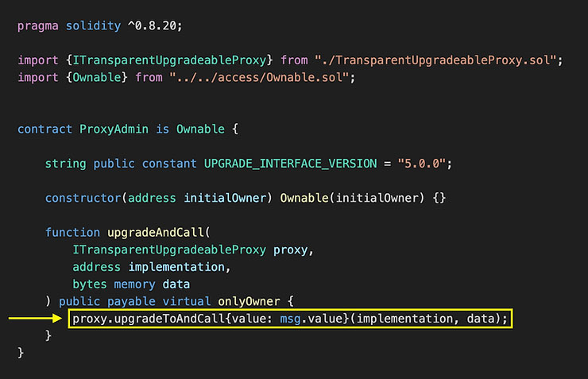Click the ITransparentUpgradeableProxy import name

click(169, 60)
